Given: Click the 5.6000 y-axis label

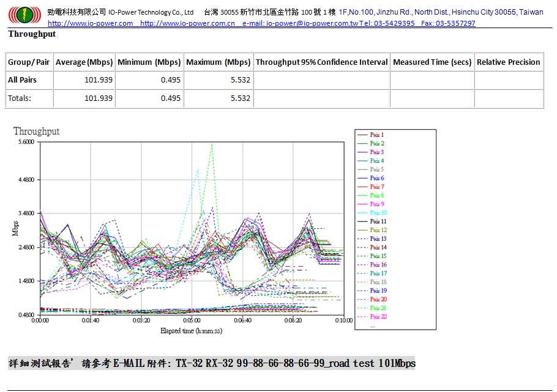Looking at the screenshot, I should coord(26,142).
